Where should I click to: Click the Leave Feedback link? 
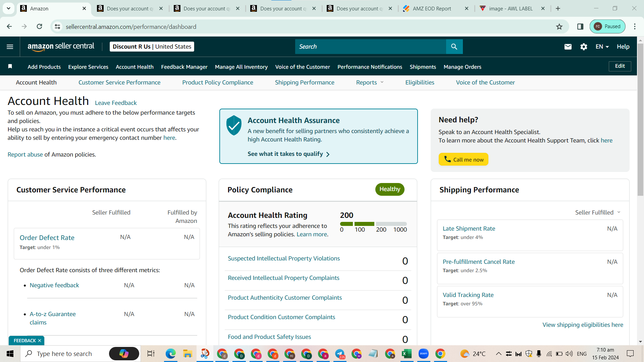[116, 103]
